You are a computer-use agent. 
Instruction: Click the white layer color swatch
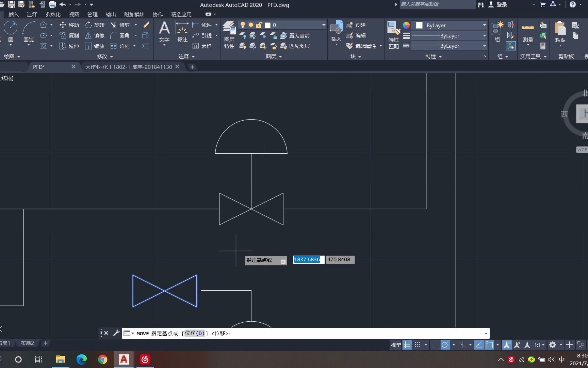point(268,25)
